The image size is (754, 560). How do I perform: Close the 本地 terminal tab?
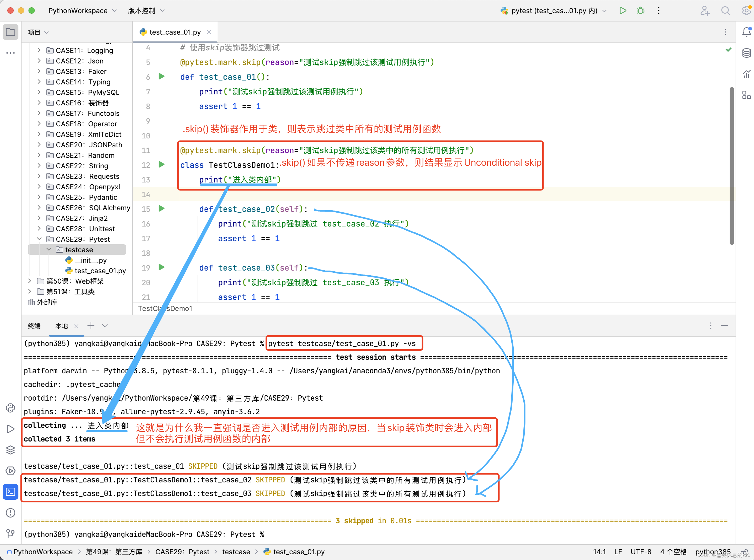(76, 326)
